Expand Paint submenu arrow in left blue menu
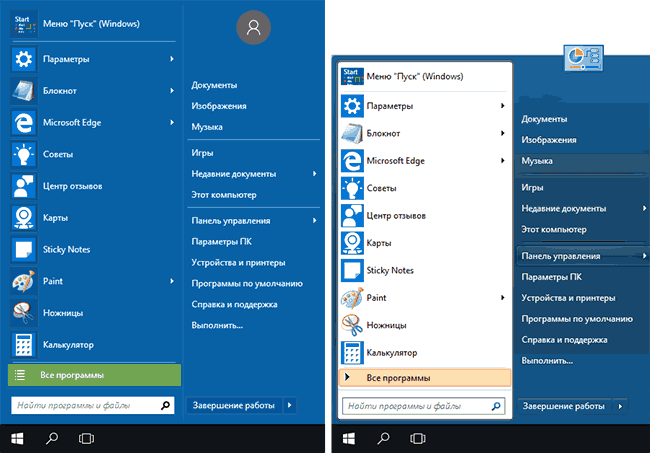 point(172,281)
